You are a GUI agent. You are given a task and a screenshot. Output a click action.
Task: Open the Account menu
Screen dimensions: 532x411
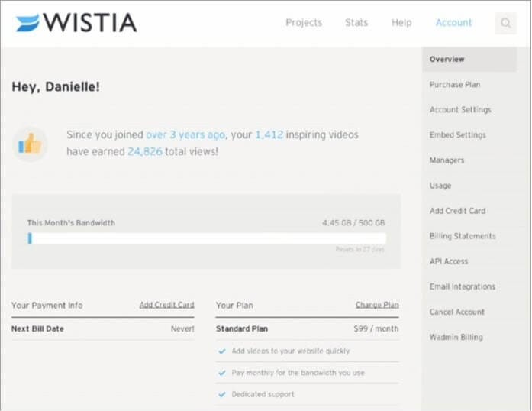click(453, 23)
